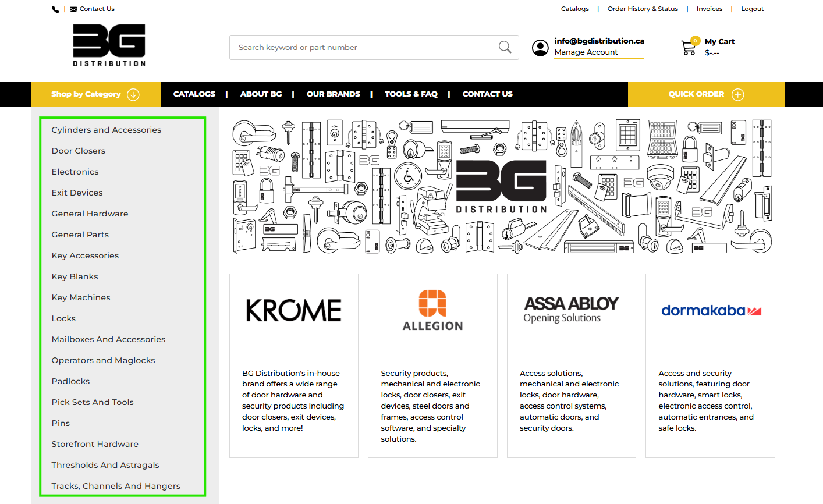
Task: Open the My Cart label
Action: (x=720, y=42)
